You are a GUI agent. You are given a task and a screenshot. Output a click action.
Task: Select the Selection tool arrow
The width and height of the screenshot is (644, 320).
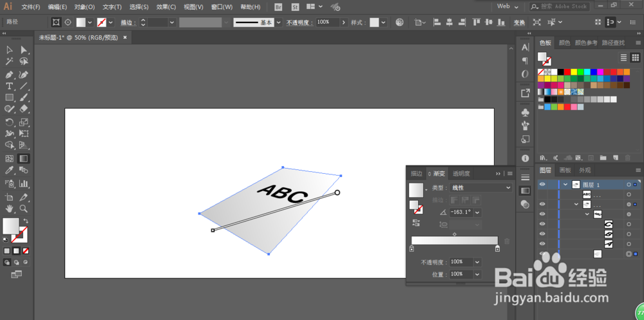[10, 50]
